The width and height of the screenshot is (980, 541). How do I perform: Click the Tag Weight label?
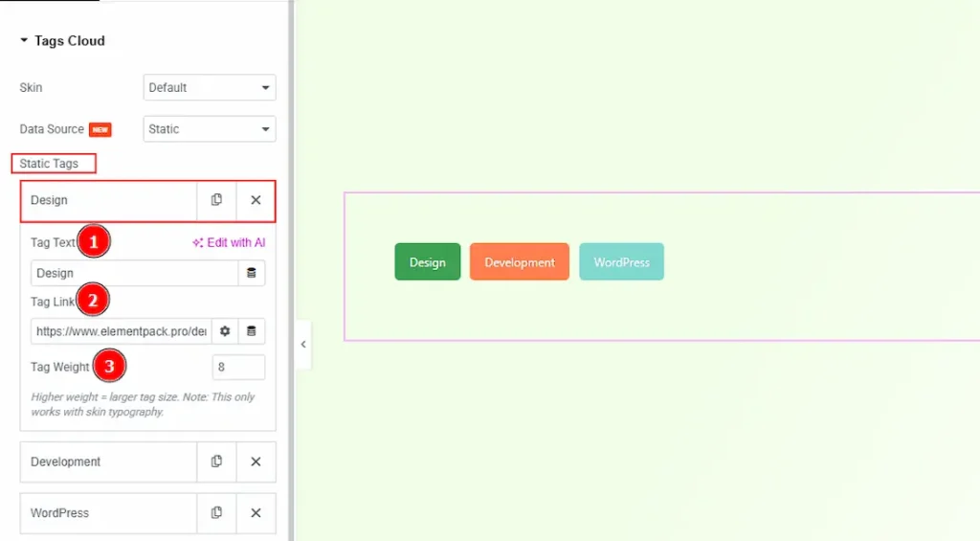60,367
